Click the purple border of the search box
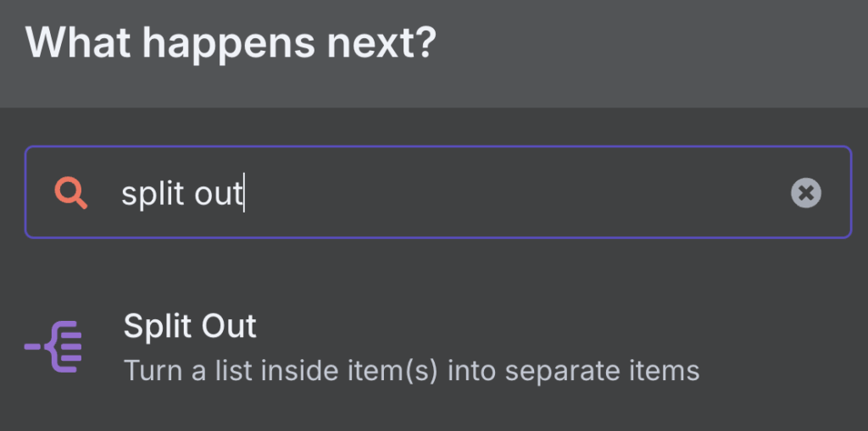 click(438, 146)
